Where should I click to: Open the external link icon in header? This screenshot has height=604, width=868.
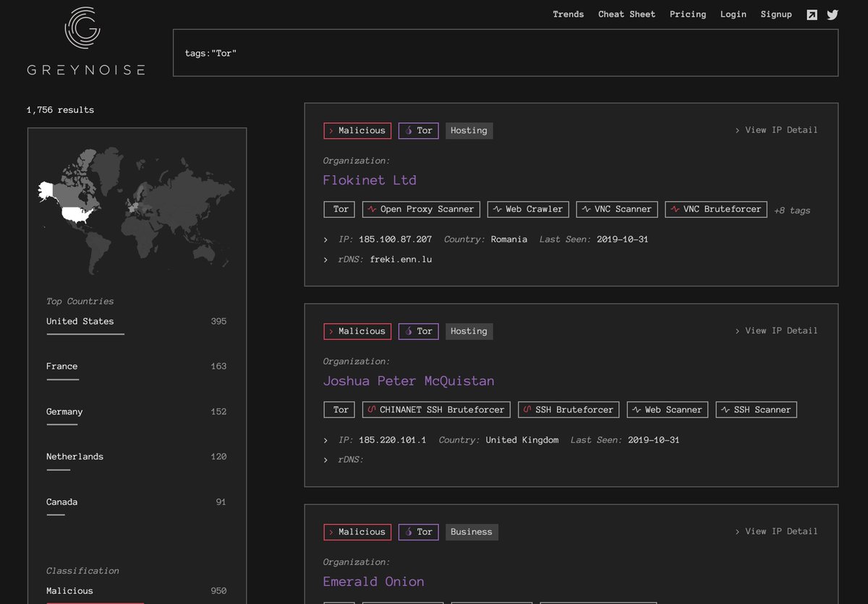[812, 14]
